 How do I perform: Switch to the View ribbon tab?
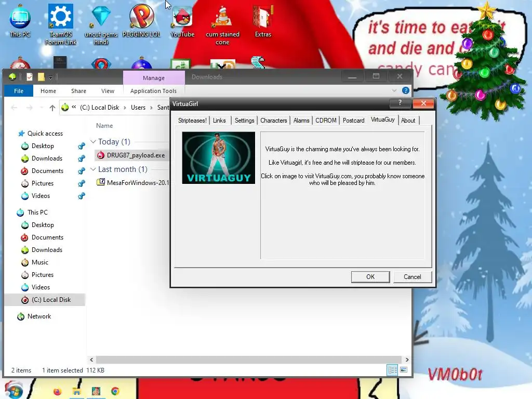tap(108, 91)
